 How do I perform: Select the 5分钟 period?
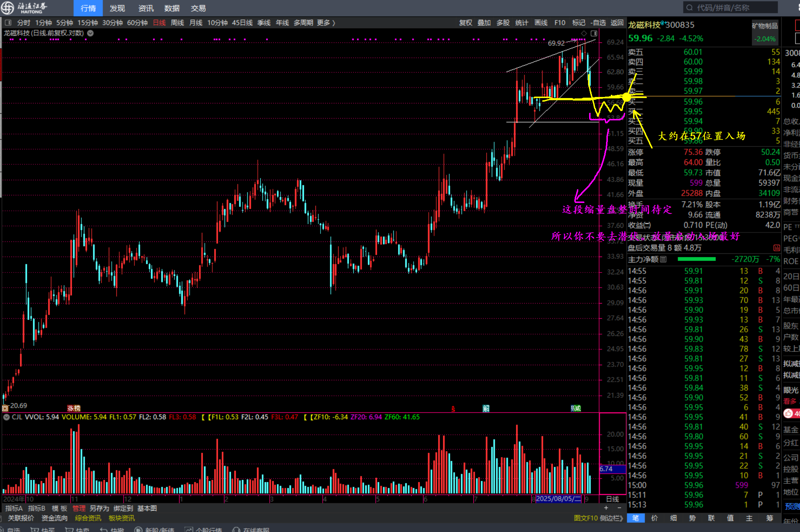(x=65, y=23)
